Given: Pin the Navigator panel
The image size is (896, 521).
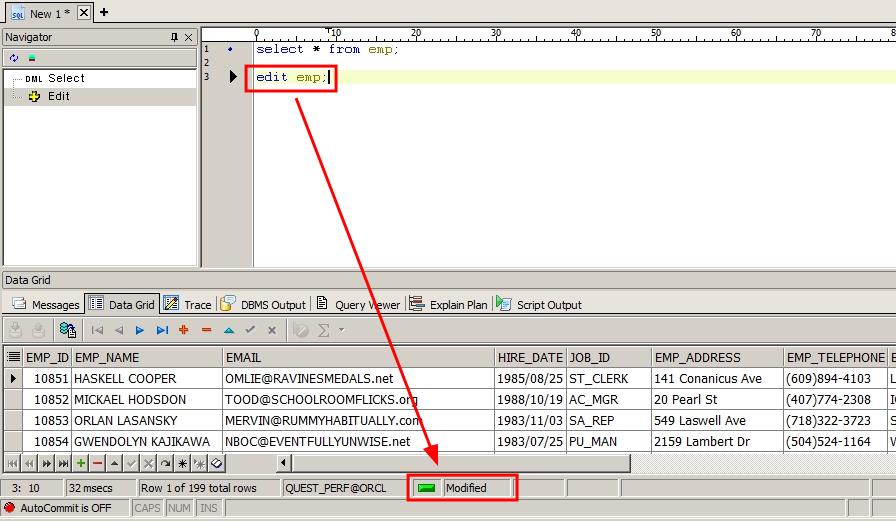Looking at the screenshot, I should [174, 37].
